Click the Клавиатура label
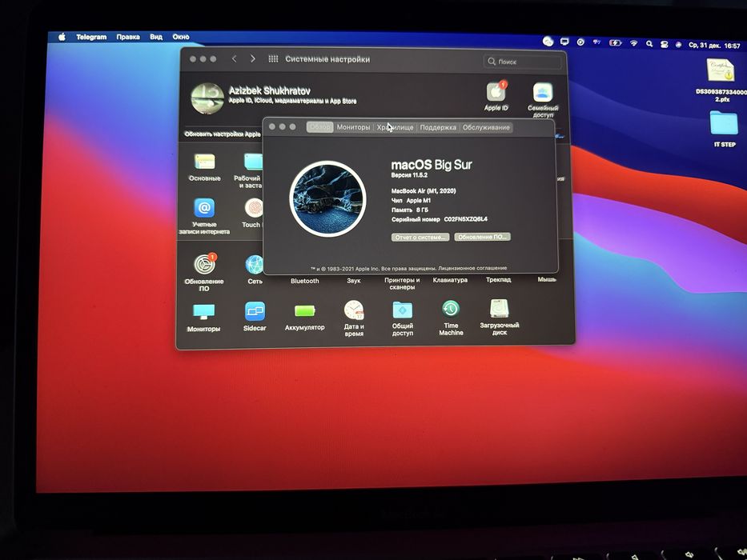Image resolution: width=747 pixels, height=560 pixels. point(450,280)
